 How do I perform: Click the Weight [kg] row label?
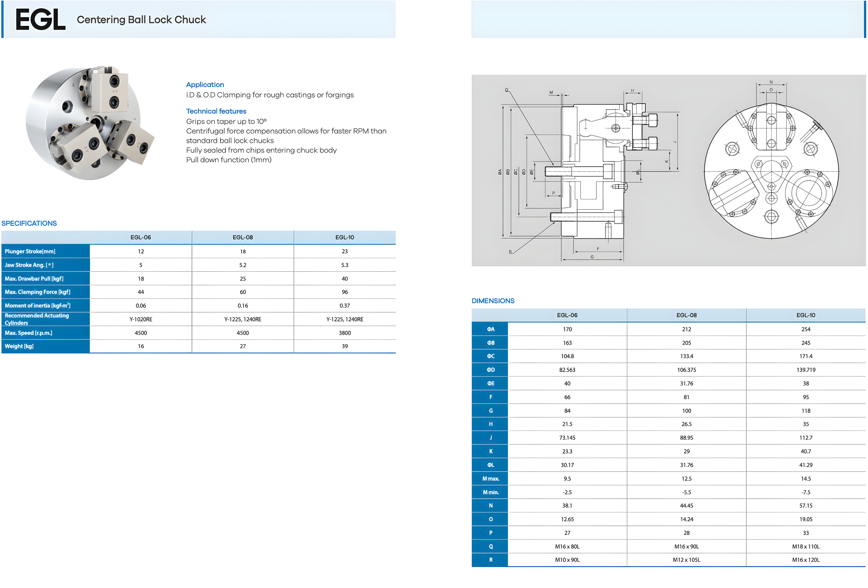[19, 346]
